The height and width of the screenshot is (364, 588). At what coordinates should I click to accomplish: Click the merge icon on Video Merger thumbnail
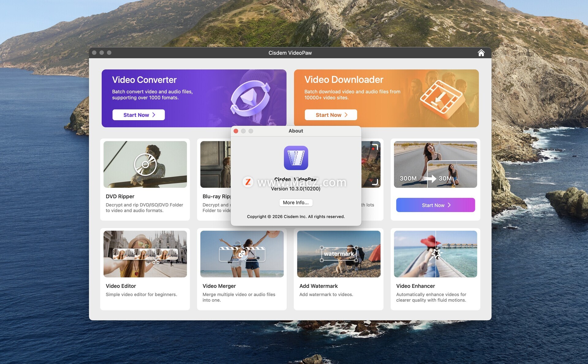click(x=242, y=254)
